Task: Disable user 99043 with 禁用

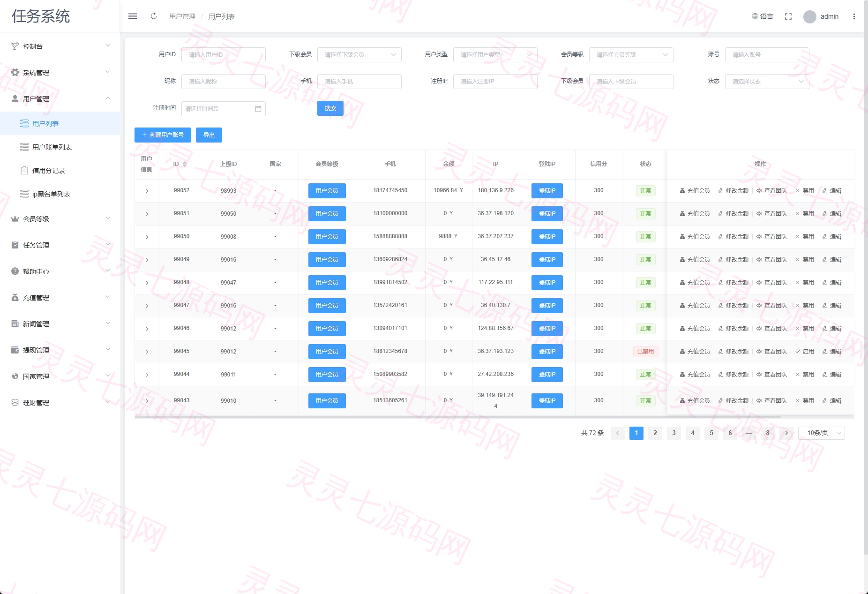Action: point(805,401)
